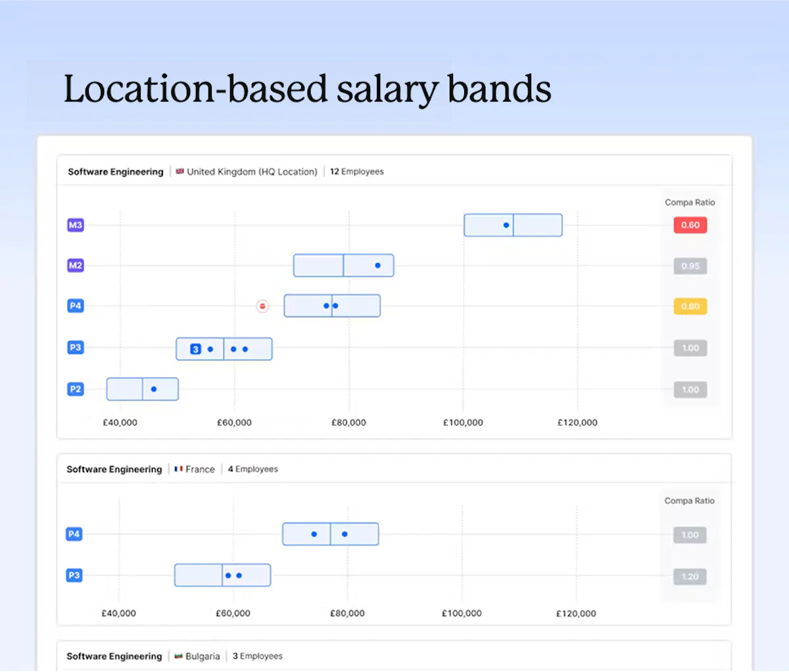Click the £60,000 axis label in France chart
The width and height of the screenshot is (789, 672).
pyautogui.click(x=233, y=613)
